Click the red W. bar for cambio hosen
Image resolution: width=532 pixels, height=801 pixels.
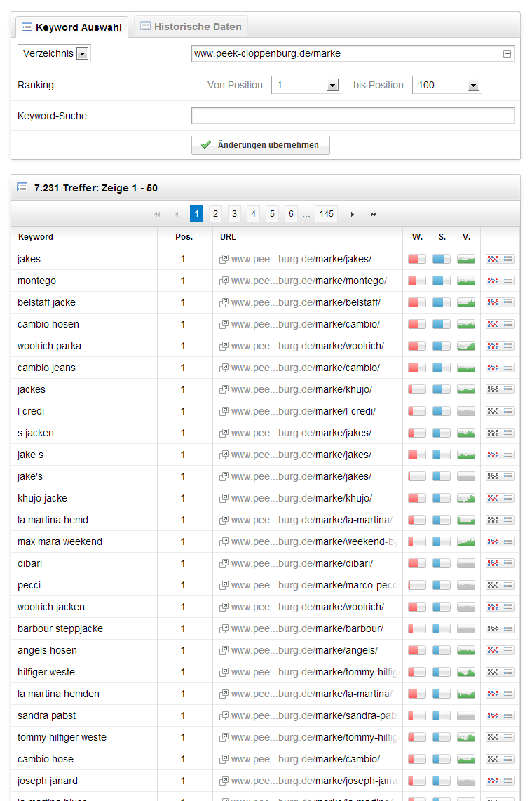tap(417, 325)
